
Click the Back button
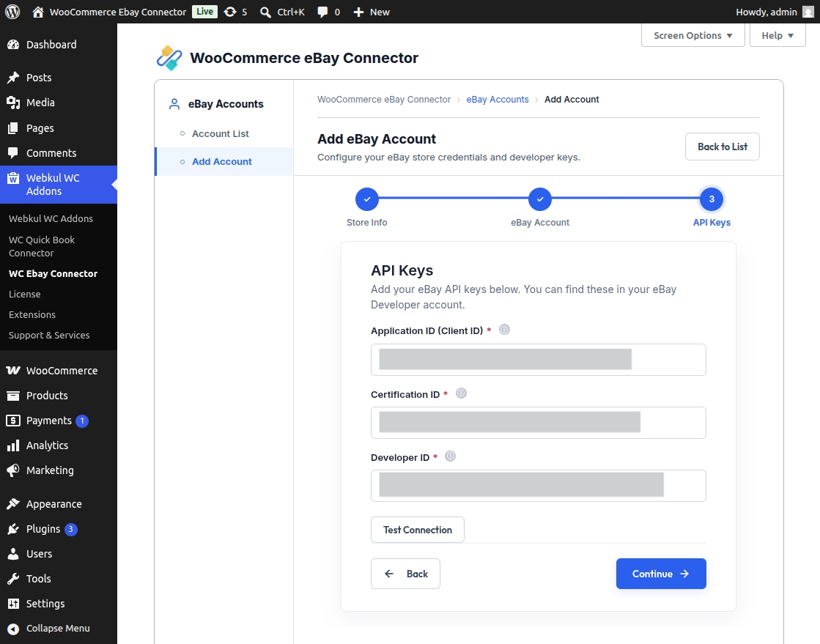[405, 574]
